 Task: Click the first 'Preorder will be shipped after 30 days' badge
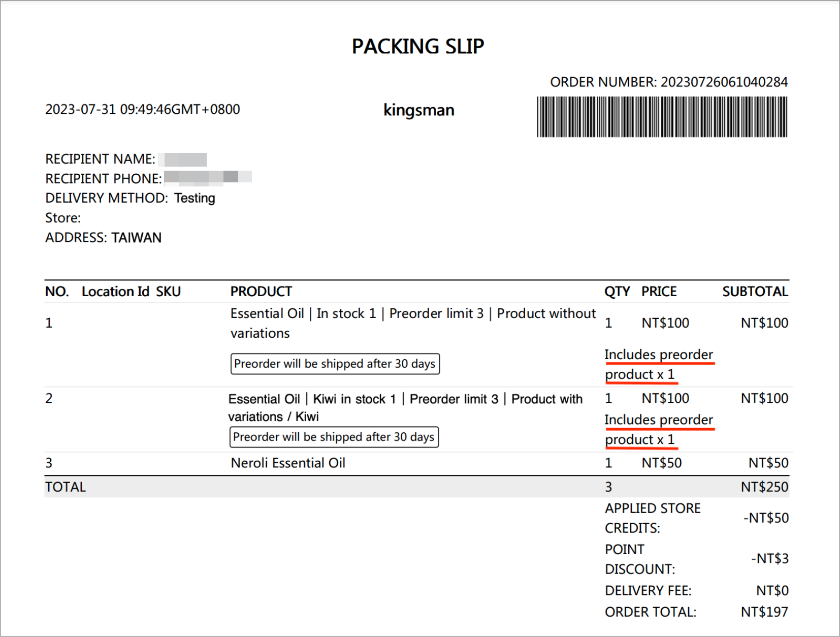335,364
